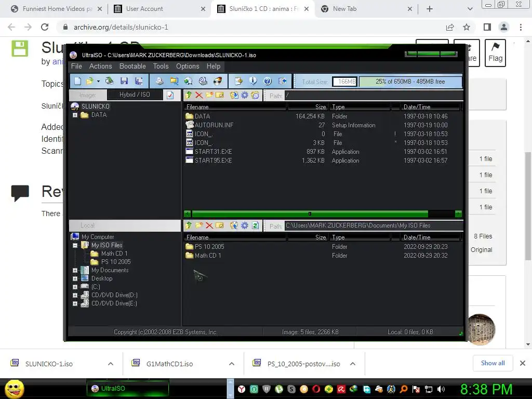Click the blue Help question mark icon
532x399 pixels.
[268, 81]
